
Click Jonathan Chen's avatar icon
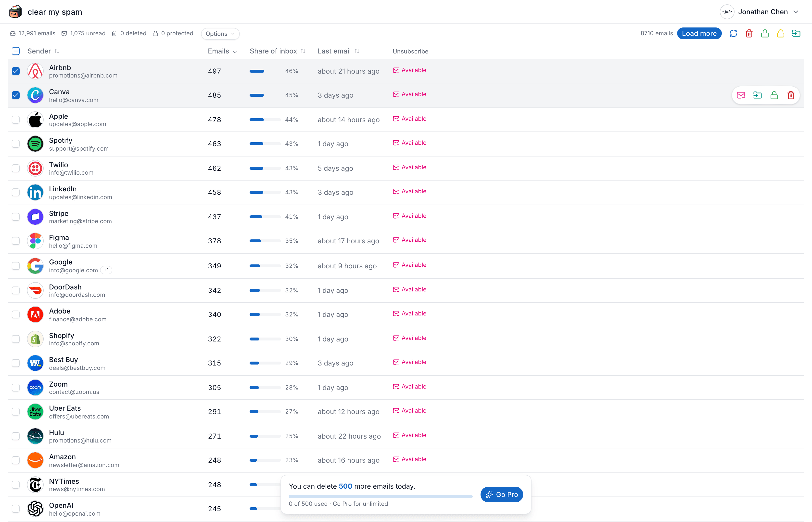tap(727, 12)
